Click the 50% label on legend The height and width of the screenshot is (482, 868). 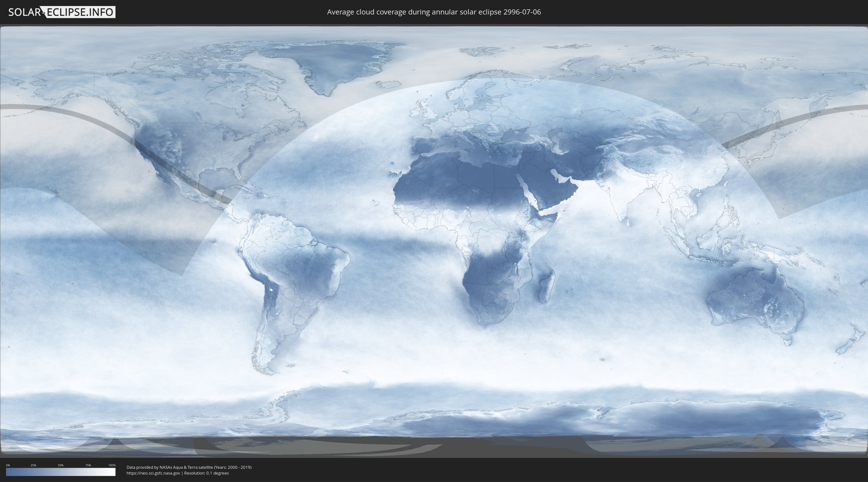61,465
